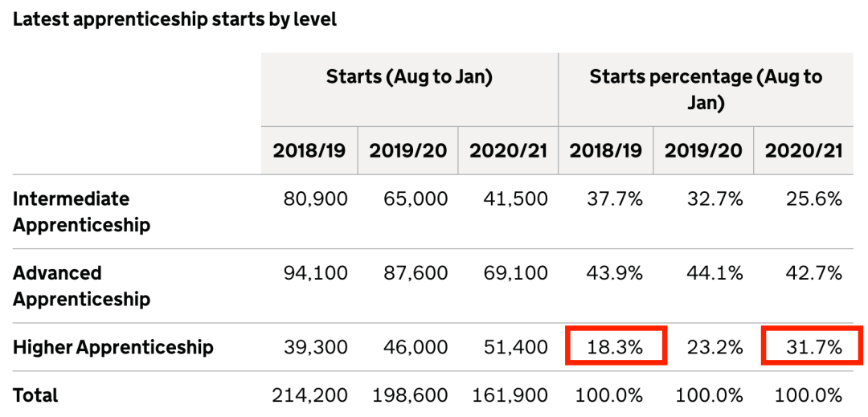This screenshot has height=417, width=868.
Task: Select the 65,000 Intermediate starts cell
Action: pos(416,198)
